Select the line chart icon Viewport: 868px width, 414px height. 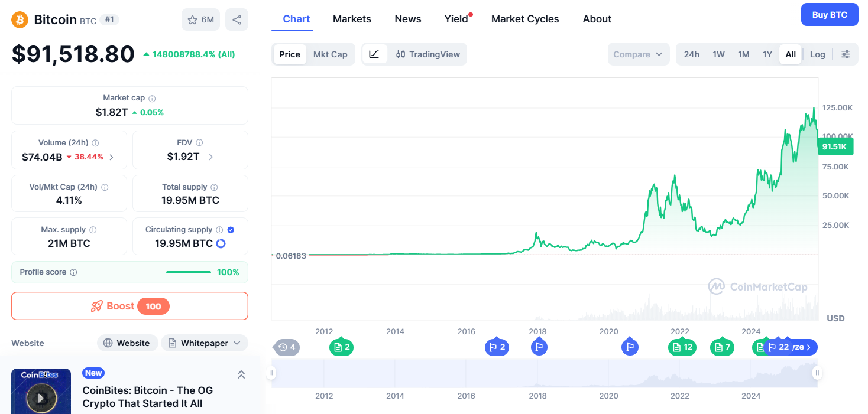click(374, 54)
